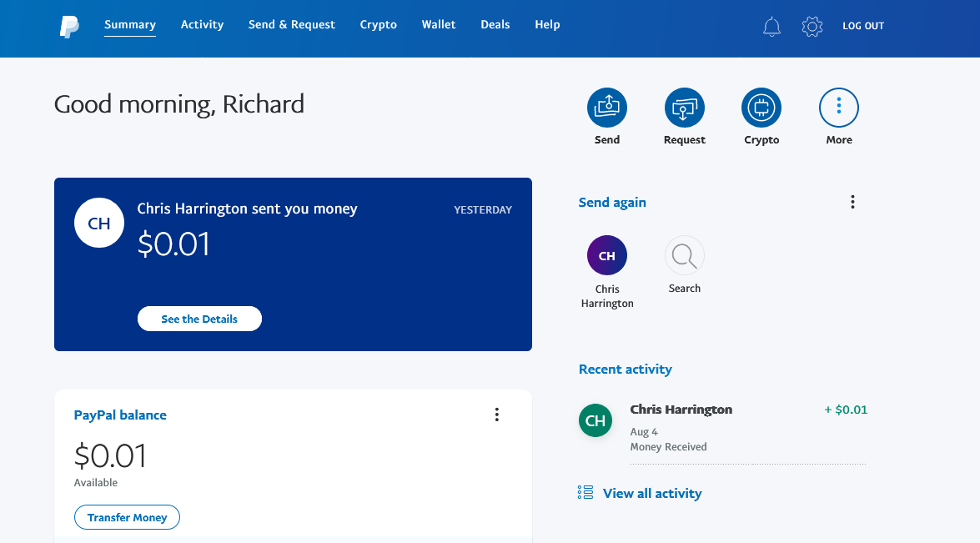Click the list icon beside View all activity

[x=585, y=492]
